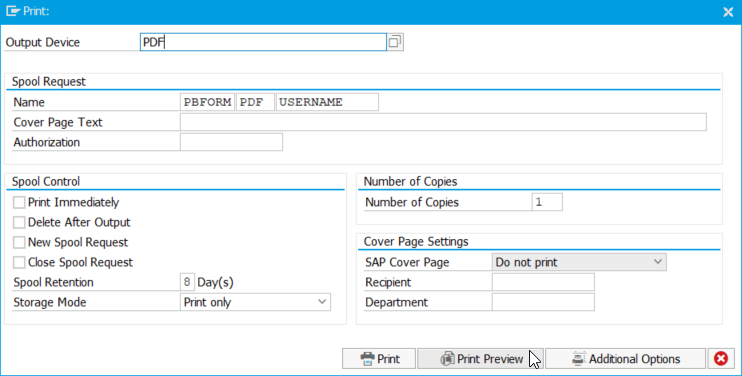
Task: Click the PBFORM spool name field
Action: 207,102
